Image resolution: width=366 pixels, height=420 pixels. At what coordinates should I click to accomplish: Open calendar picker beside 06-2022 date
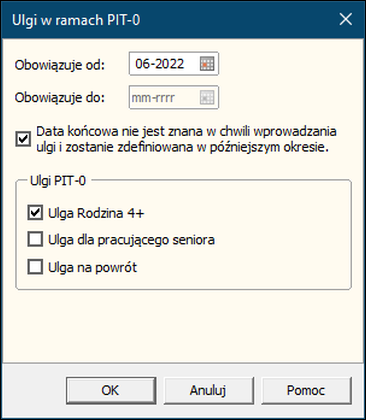[207, 64]
